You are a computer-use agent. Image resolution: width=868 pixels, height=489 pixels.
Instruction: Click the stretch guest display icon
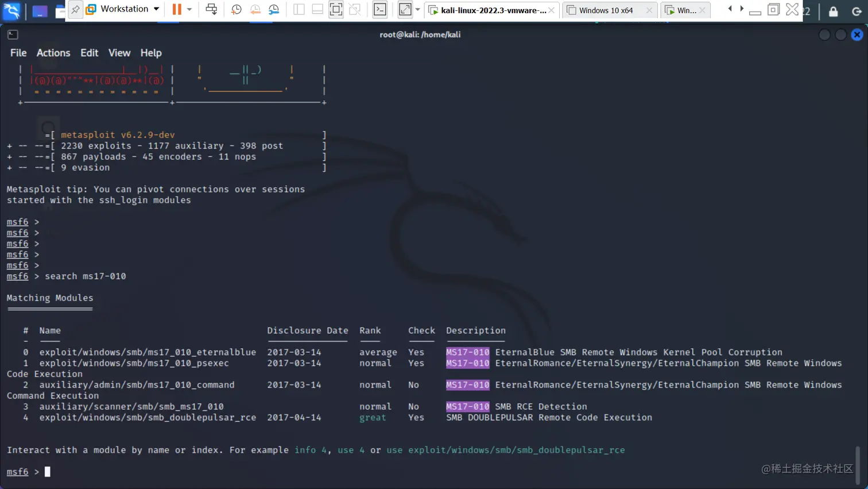[405, 9]
